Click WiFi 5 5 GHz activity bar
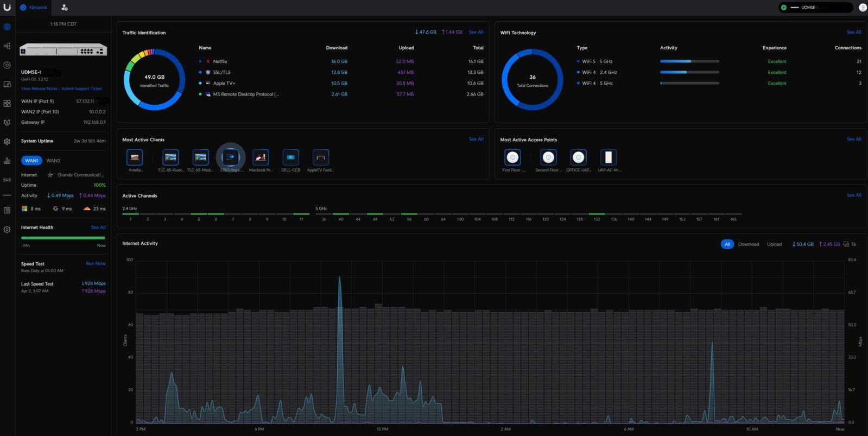Image resolution: width=868 pixels, height=436 pixels. pos(689,61)
